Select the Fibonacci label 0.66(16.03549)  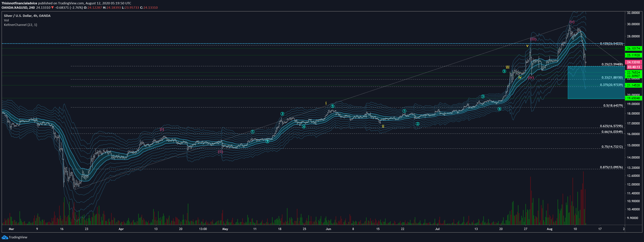(x=612, y=132)
